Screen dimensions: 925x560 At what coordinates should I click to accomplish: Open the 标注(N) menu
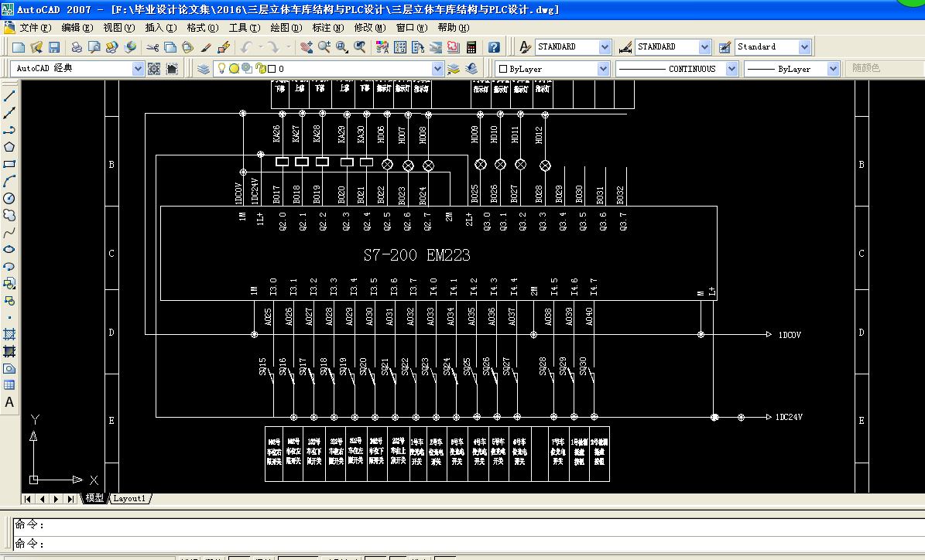[x=328, y=28]
